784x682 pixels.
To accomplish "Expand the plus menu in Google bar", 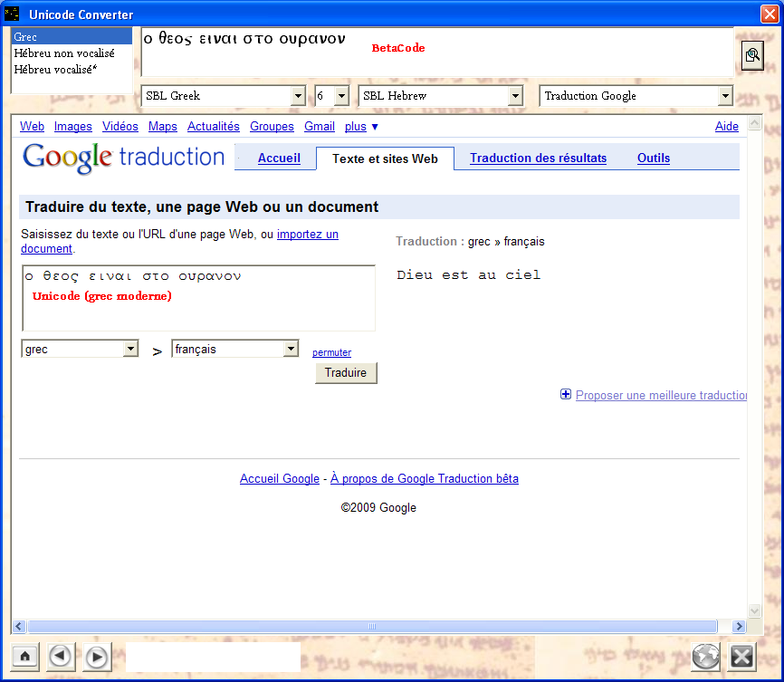I will coord(361,127).
